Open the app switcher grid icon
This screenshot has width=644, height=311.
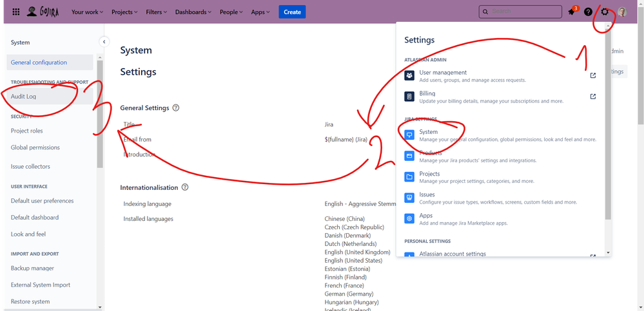pos(16,12)
